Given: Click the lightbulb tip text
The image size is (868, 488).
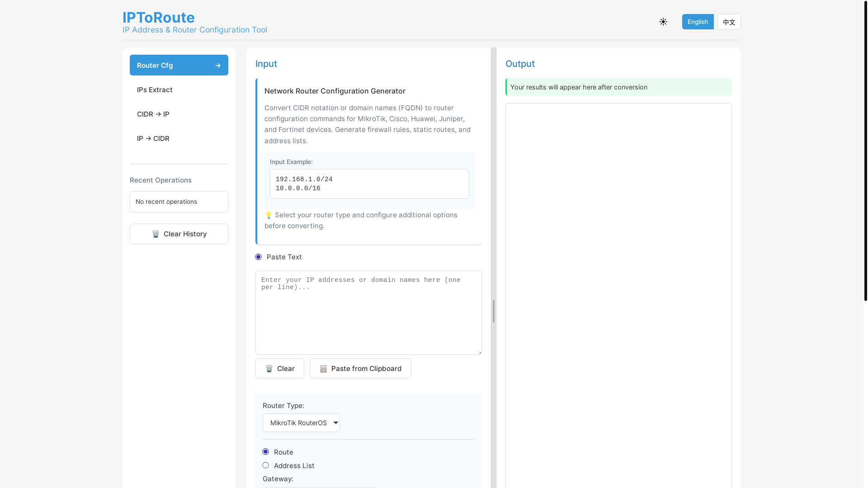Looking at the screenshot, I should pos(361,221).
